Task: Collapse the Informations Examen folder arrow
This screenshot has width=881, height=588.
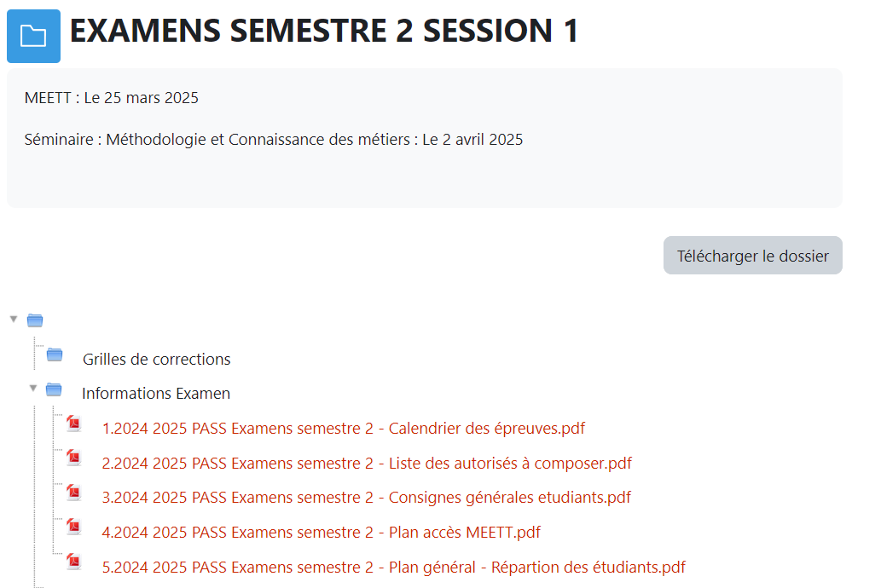Action: point(33,388)
